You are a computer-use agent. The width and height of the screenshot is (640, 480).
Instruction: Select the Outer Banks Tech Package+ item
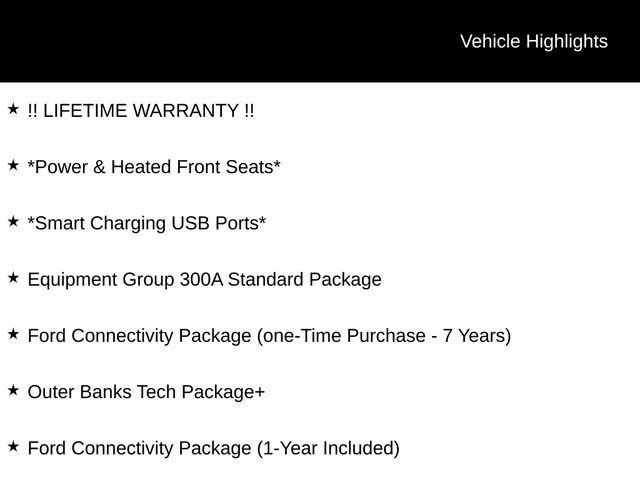[x=146, y=392]
